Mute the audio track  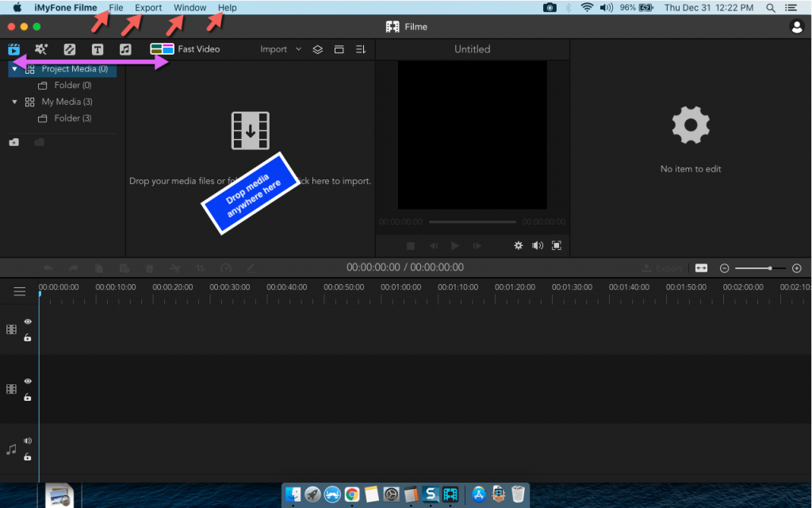click(28, 441)
